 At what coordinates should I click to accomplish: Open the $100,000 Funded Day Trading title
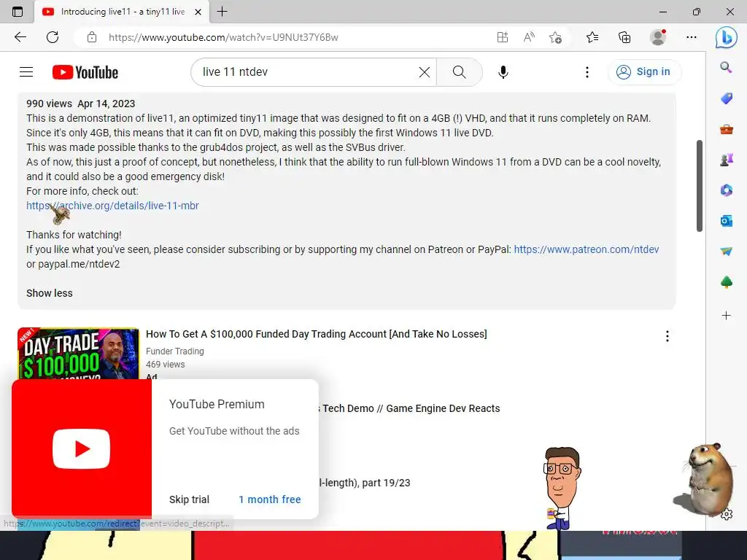pyautogui.click(x=317, y=334)
